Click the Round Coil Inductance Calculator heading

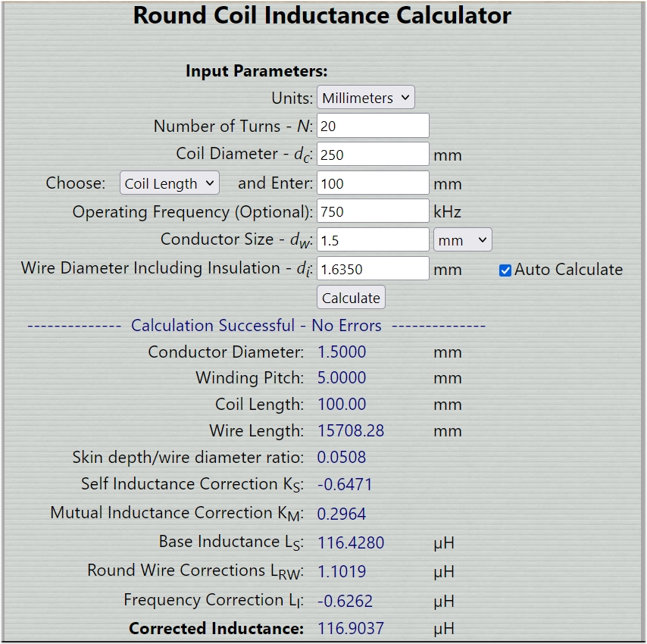pyautogui.click(x=322, y=16)
